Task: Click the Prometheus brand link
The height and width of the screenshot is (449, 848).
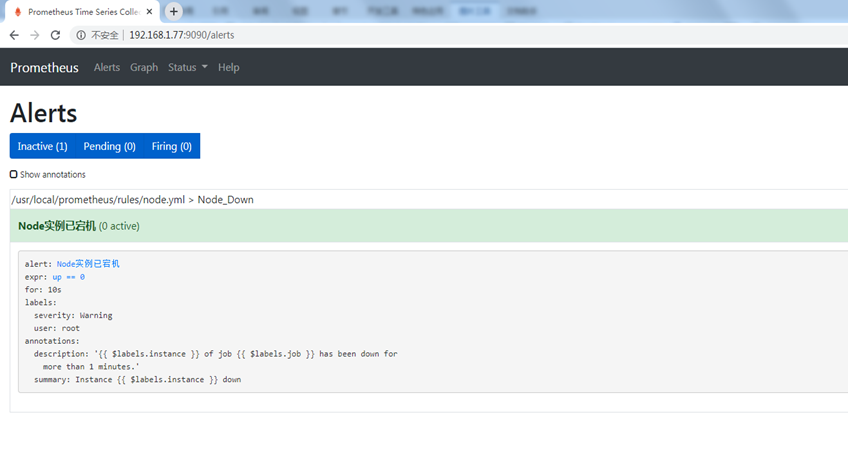Action: (x=44, y=67)
